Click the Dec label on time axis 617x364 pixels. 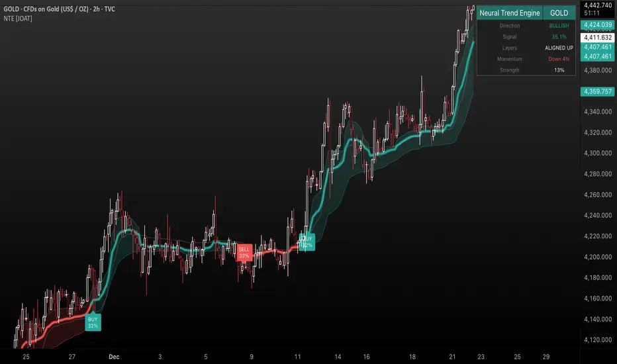[114, 357]
